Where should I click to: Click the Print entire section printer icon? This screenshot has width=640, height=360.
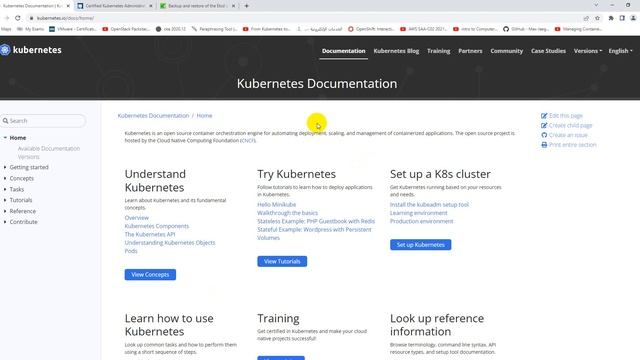[544, 145]
